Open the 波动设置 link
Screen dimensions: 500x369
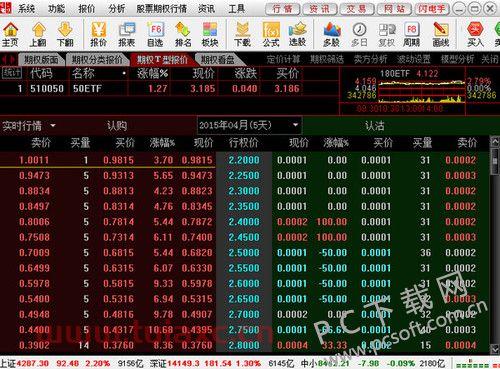(414, 60)
